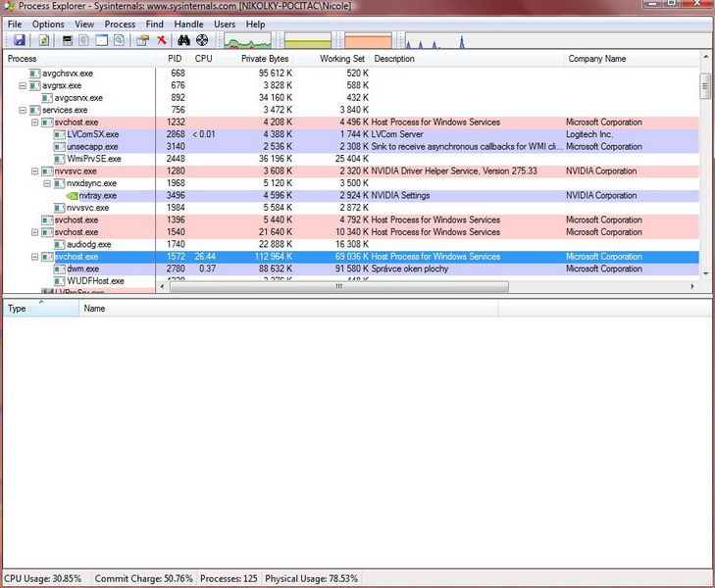Select the dwm.exe process row
715x588 pixels.
coord(82,269)
